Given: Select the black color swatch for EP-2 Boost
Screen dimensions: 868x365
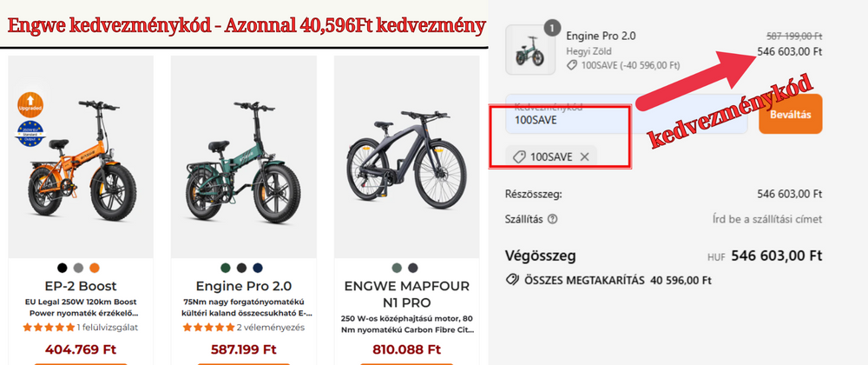Looking at the screenshot, I should (62, 267).
